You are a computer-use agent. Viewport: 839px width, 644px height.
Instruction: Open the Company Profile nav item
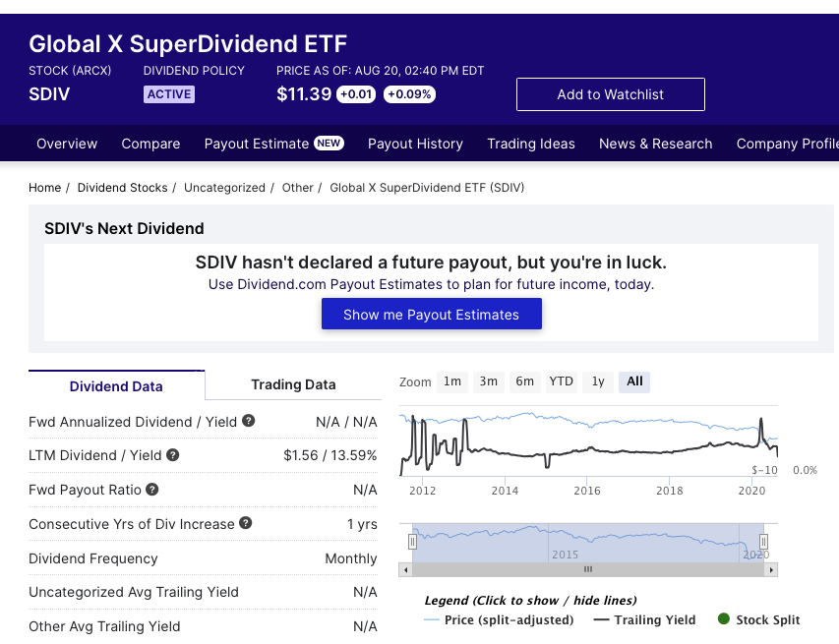(x=787, y=144)
